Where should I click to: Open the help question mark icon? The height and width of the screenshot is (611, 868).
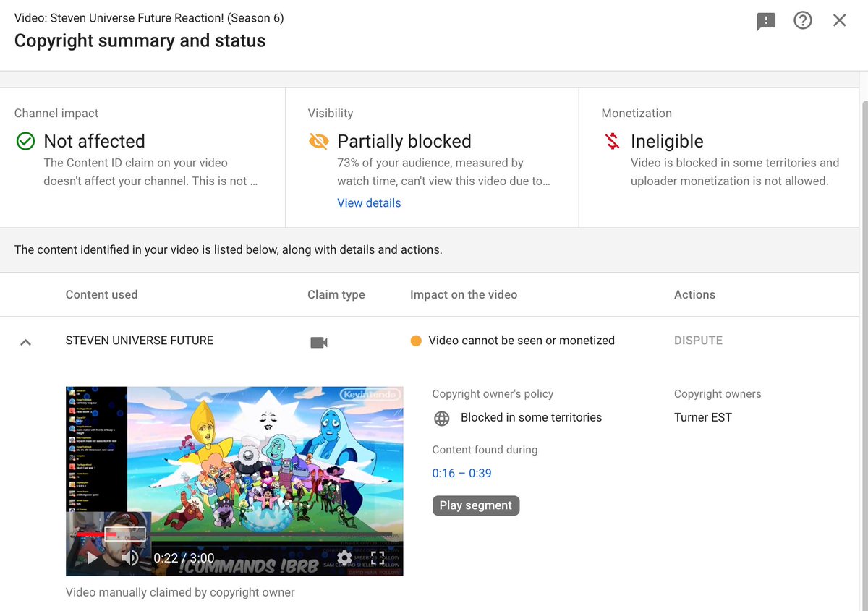tap(803, 20)
